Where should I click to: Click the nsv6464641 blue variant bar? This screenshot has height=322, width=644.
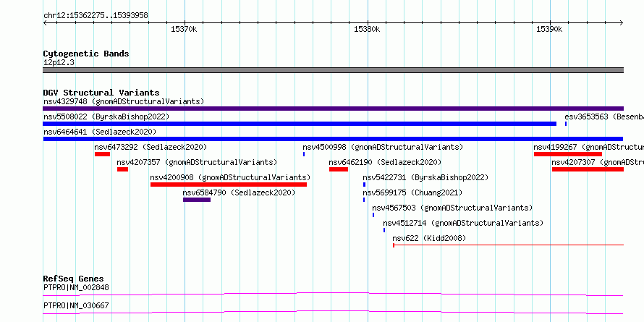333,139
